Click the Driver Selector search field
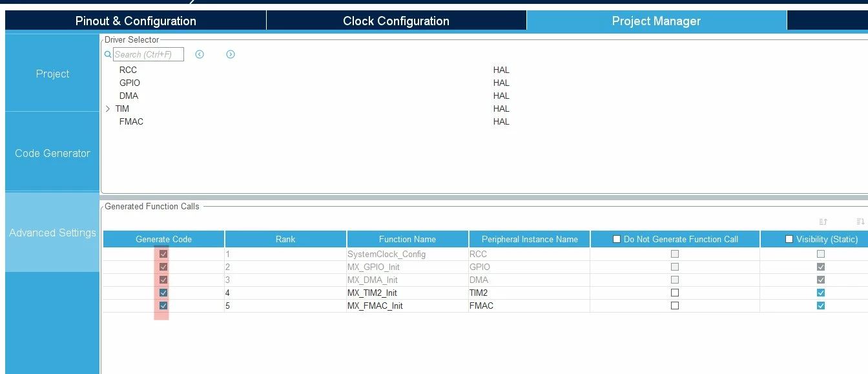 coord(149,54)
